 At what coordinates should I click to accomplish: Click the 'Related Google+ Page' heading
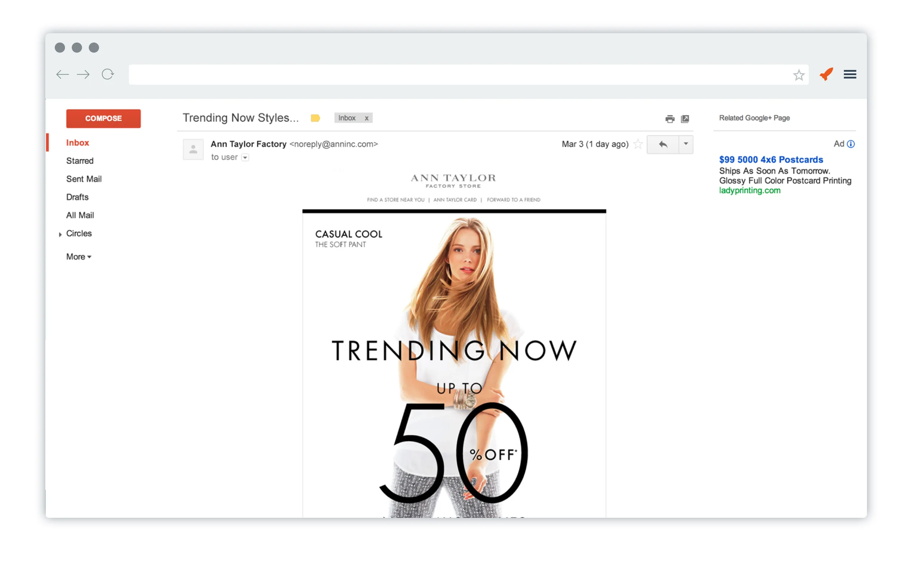point(754,118)
